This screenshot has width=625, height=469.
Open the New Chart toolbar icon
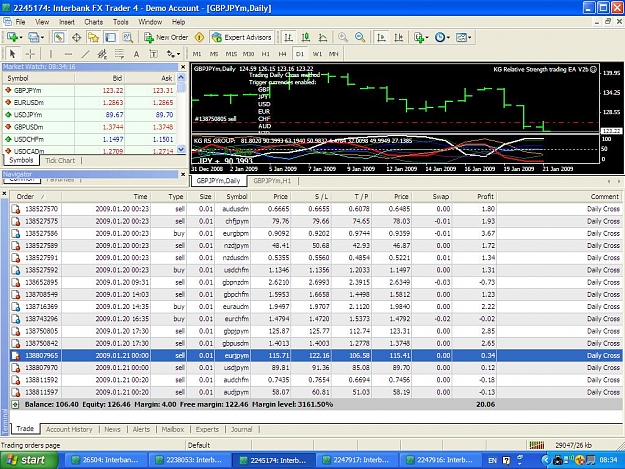click(14, 37)
